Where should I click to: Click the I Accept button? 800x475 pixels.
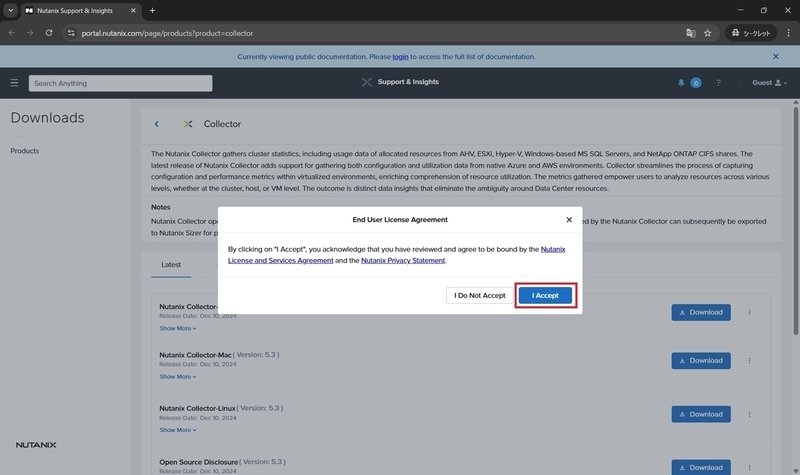tap(545, 295)
